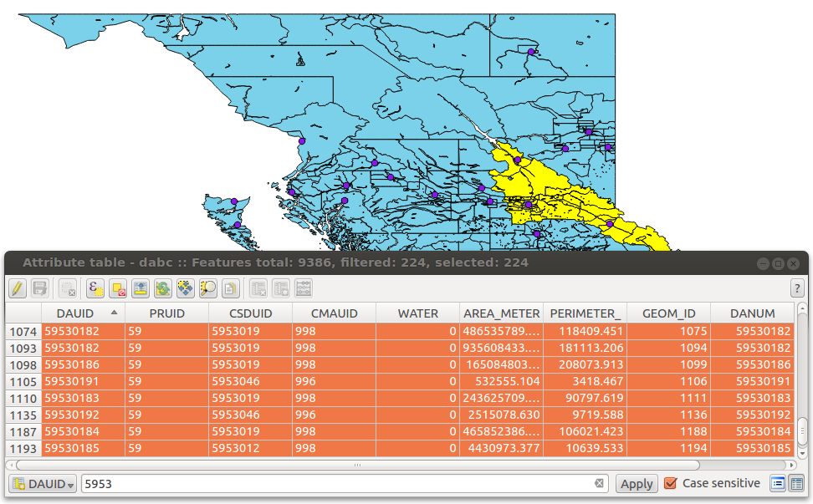Screen dimensions: 813x504
Task: Open the DAUID filter field dropdown
Action: pyautogui.click(x=43, y=484)
